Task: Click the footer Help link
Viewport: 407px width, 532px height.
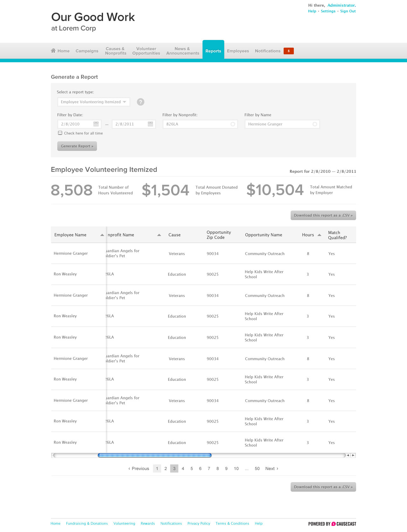Action: click(259, 523)
